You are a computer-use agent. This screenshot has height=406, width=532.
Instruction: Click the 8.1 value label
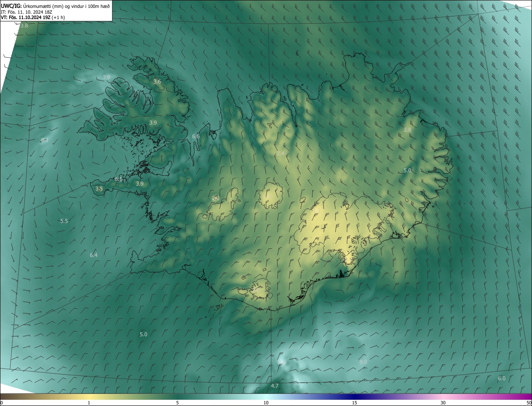pos(45,140)
